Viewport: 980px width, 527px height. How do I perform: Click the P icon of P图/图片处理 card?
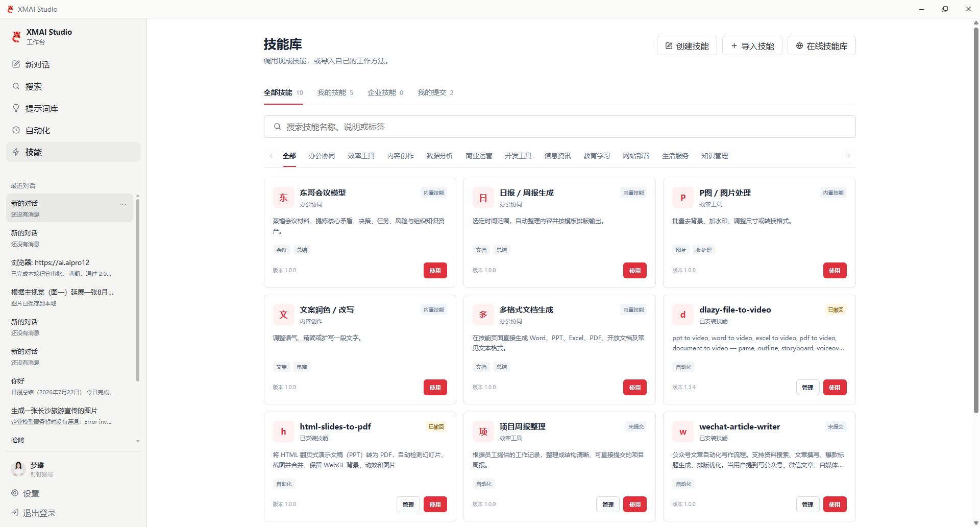[x=683, y=198]
